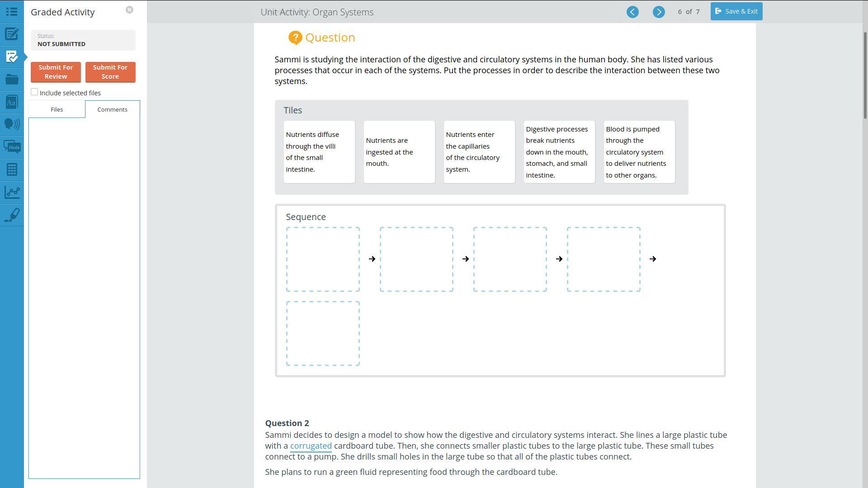Switch to the Comments tab

coord(112,109)
